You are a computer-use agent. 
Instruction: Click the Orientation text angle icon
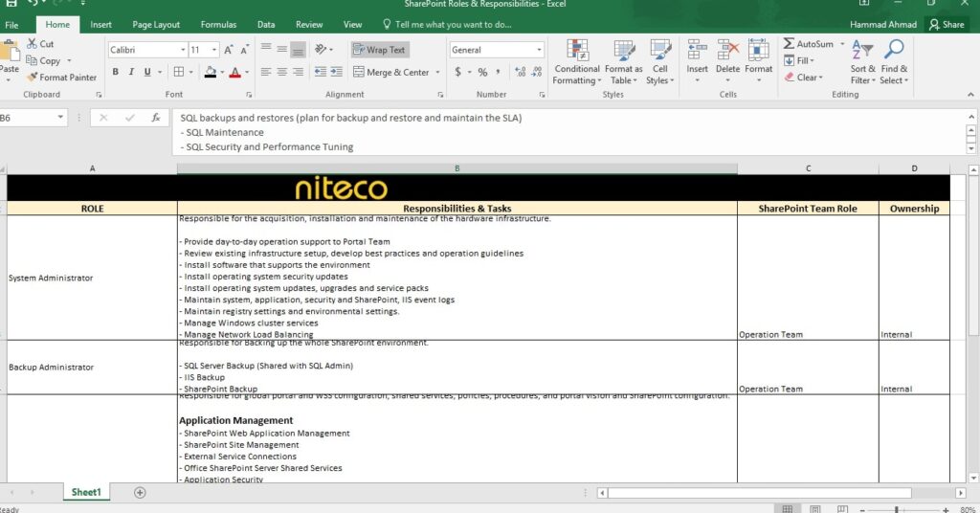321,49
